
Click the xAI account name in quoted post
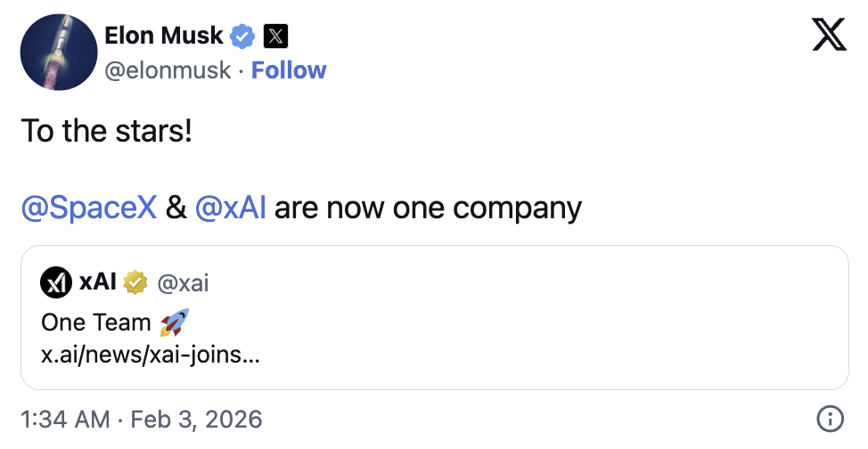[98, 283]
